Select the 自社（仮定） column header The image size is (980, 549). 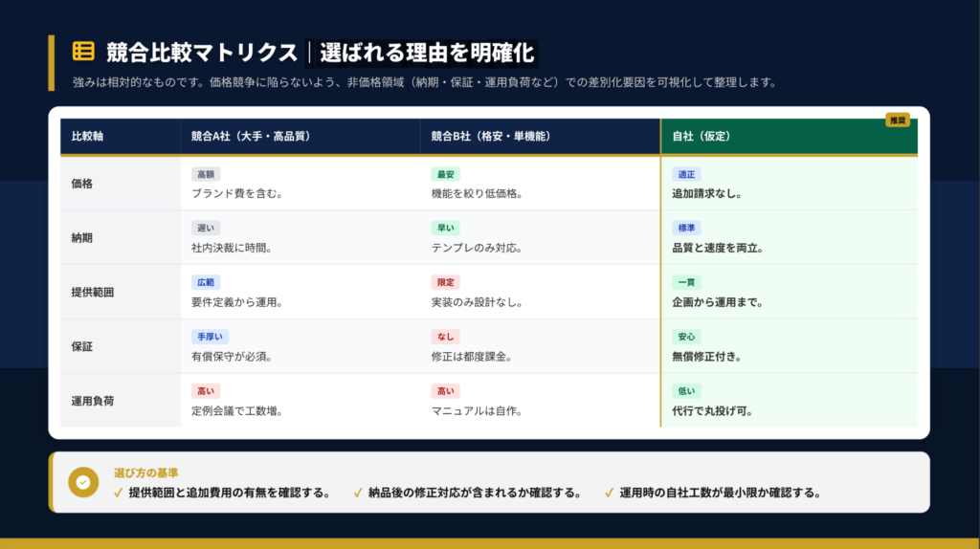pyautogui.click(x=702, y=137)
